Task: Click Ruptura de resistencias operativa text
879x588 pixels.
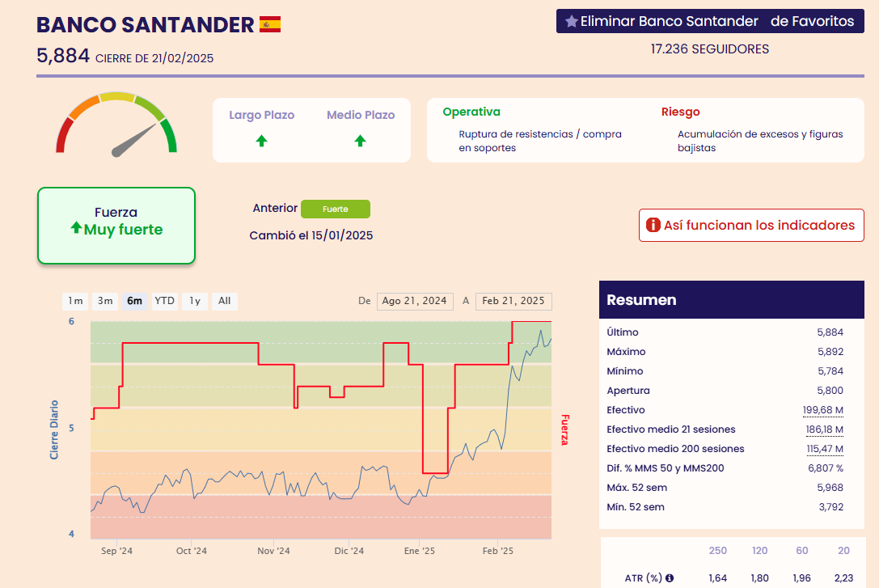Action: tap(540, 141)
